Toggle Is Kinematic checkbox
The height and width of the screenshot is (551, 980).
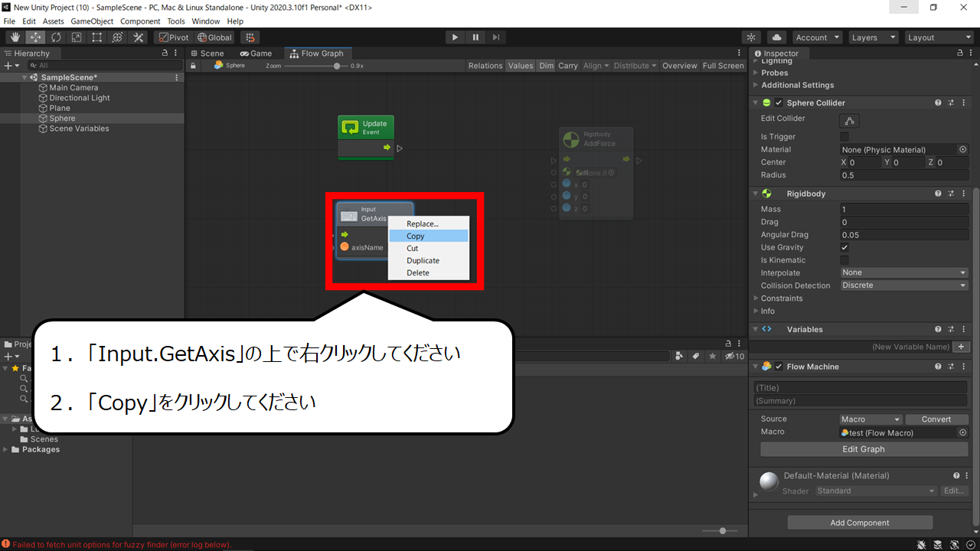click(844, 260)
